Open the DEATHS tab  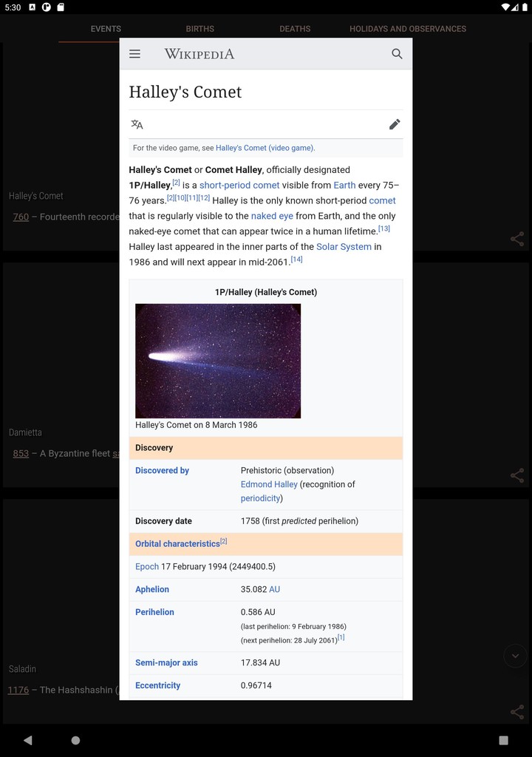(x=295, y=29)
